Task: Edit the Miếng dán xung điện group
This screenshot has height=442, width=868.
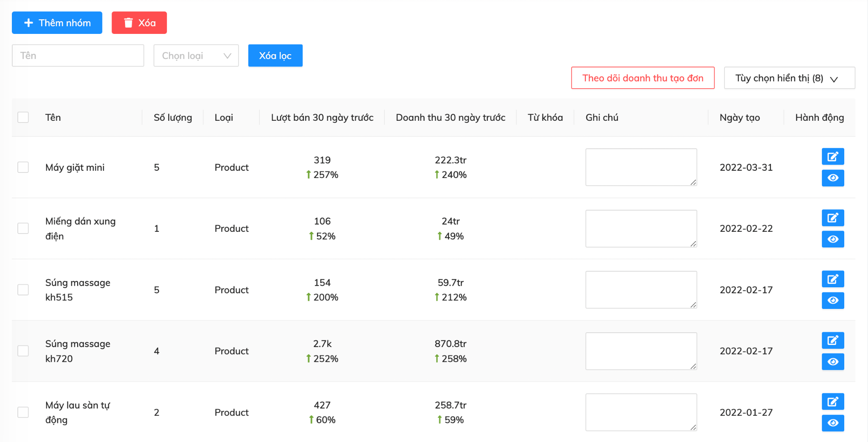Action: click(832, 218)
